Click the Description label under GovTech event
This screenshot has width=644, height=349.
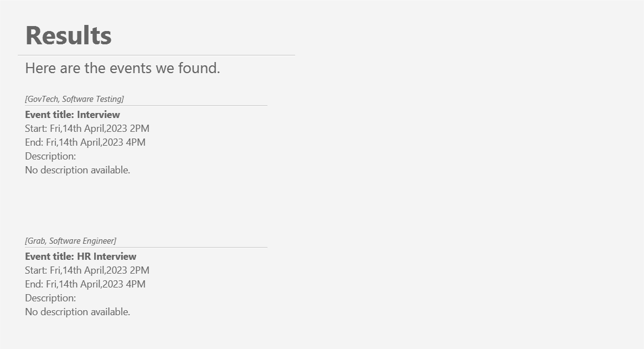pos(50,156)
